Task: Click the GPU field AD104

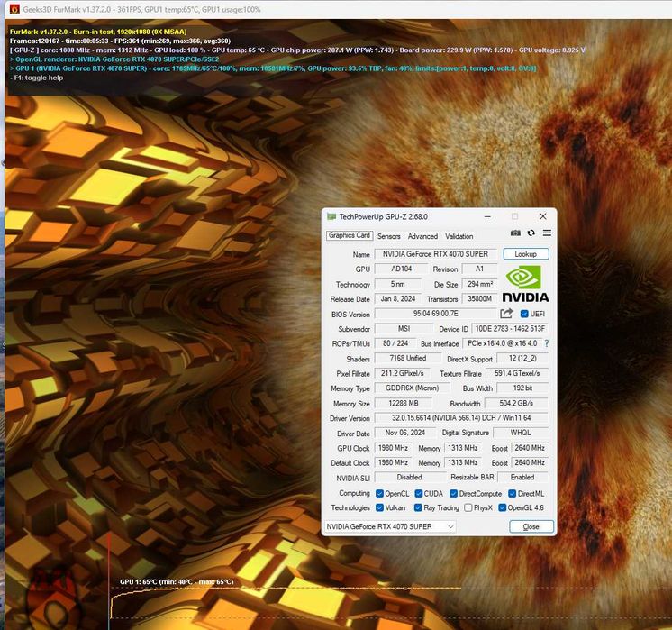Action: click(x=402, y=269)
